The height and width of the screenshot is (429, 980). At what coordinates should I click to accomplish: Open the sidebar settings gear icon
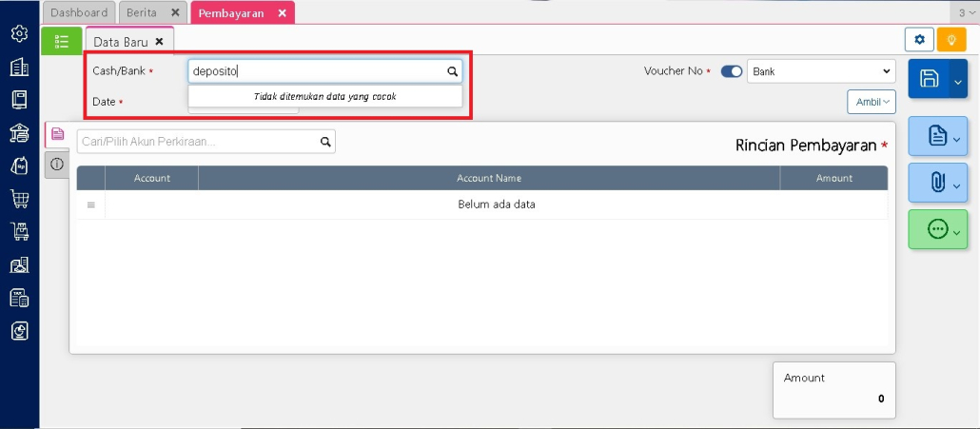(x=19, y=34)
